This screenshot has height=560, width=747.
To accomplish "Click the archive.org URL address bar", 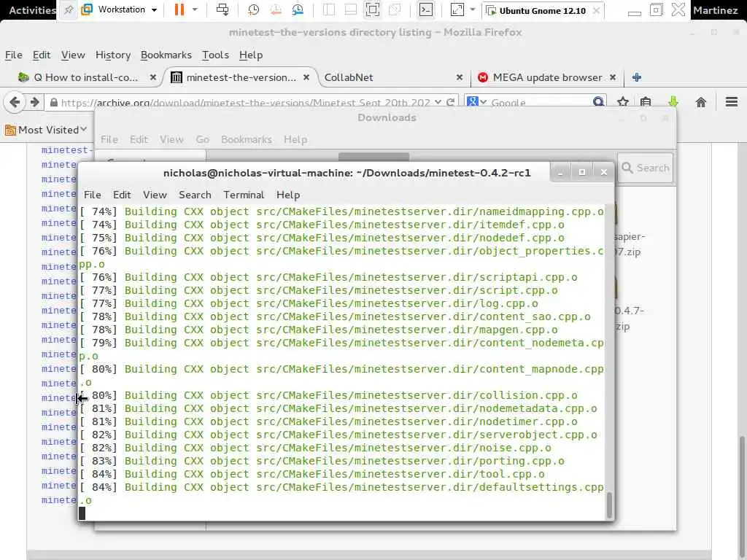I will pos(245,102).
